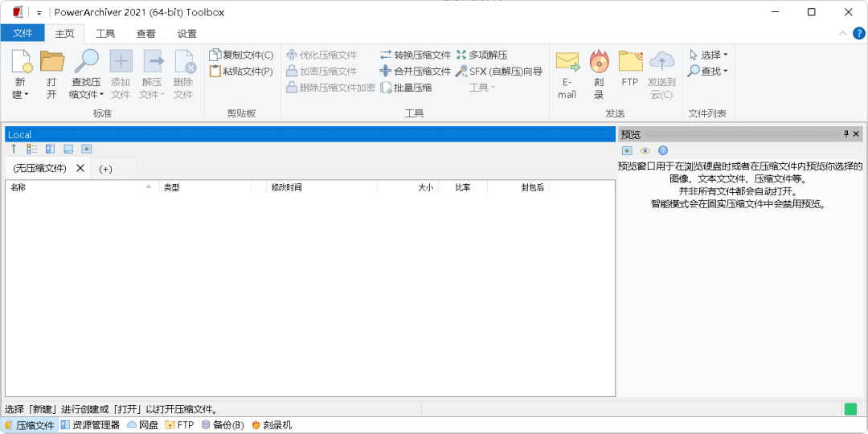Click 发送到云(C) cloud icon
The width and height of the screenshot is (868, 434).
661,61
